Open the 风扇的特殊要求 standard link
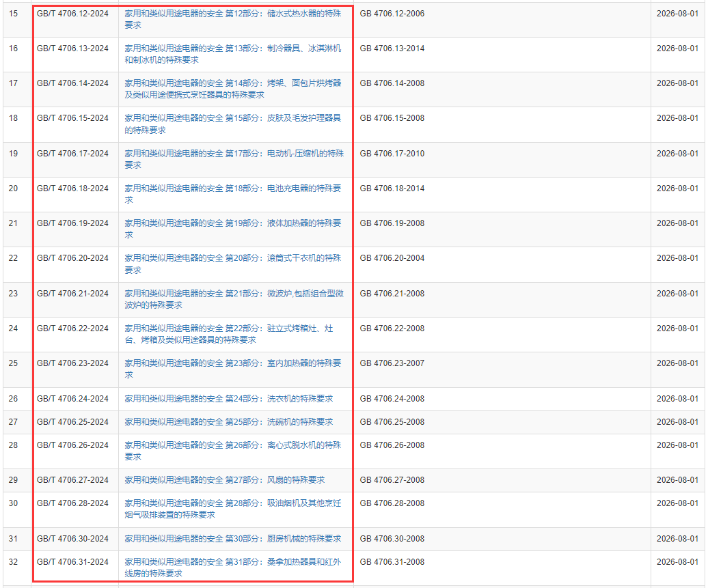The height and width of the screenshot is (588, 708). pos(224,480)
